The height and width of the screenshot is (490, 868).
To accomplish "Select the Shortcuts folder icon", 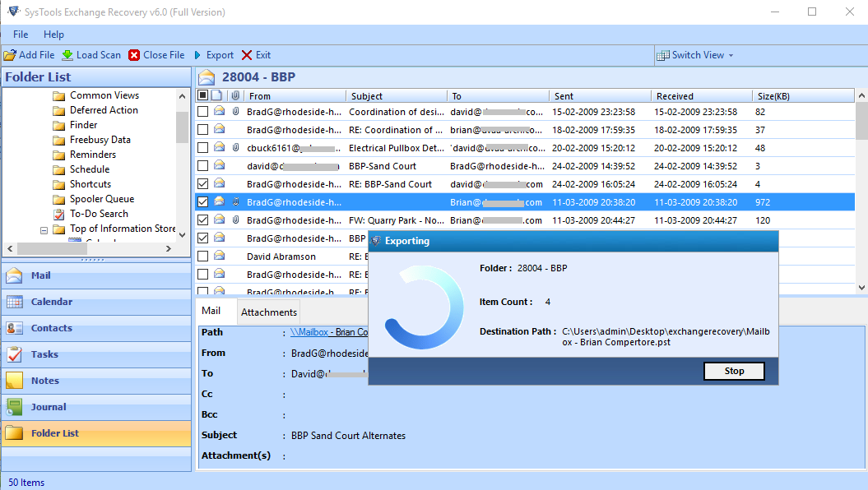I will coord(58,184).
